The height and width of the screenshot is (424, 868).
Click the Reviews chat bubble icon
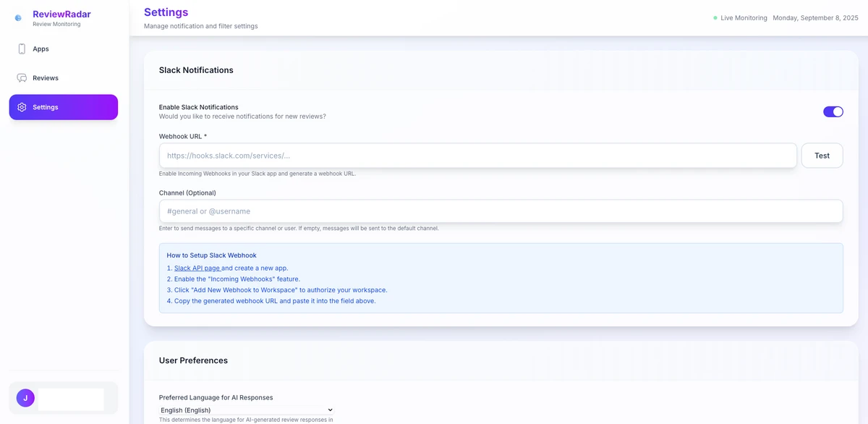22,77
